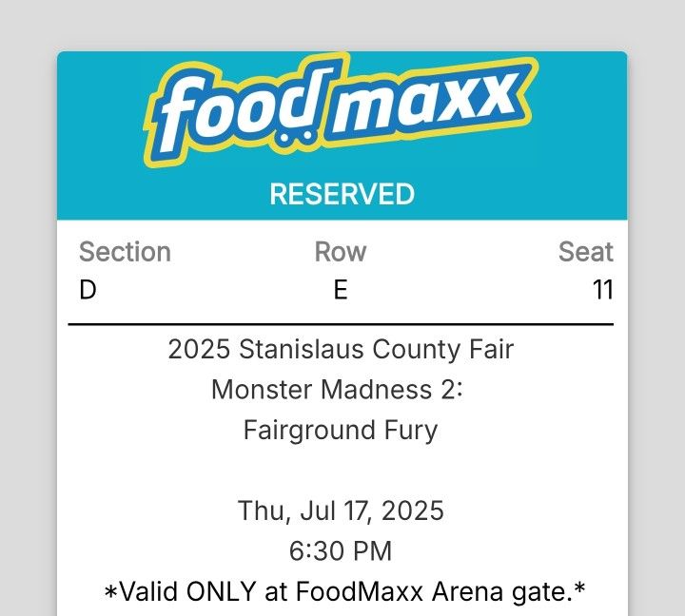Click the 6:30 PM event time
The width and height of the screenshot is (685, 616).
[x=341, y=551]
